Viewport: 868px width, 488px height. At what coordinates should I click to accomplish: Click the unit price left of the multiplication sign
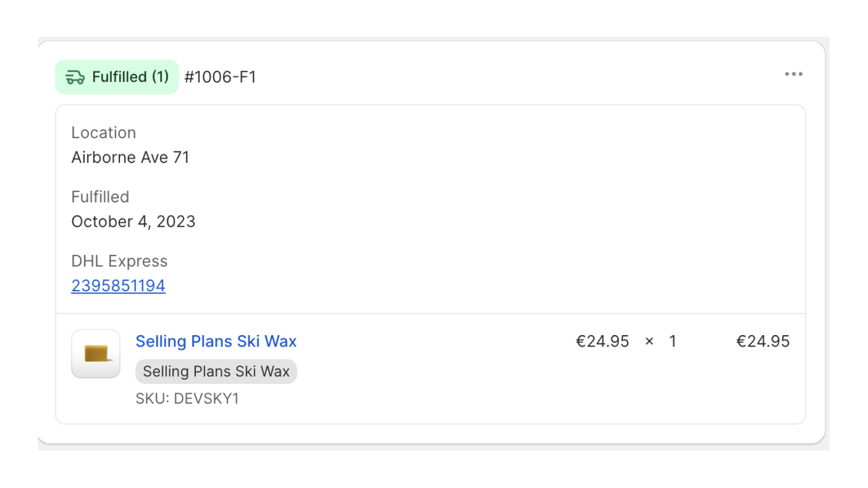[x=602, y=342]
